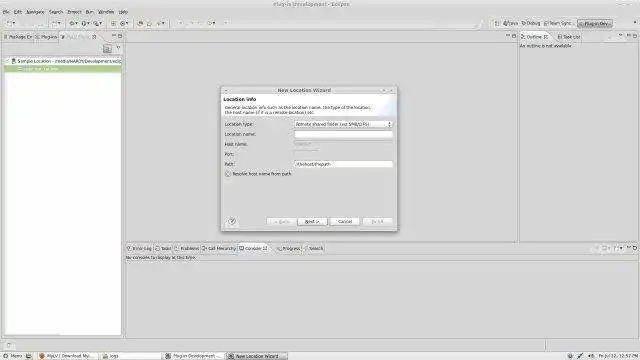Open the New toolbar dropdown
640x360 pixels.
(x=14, y=23)
